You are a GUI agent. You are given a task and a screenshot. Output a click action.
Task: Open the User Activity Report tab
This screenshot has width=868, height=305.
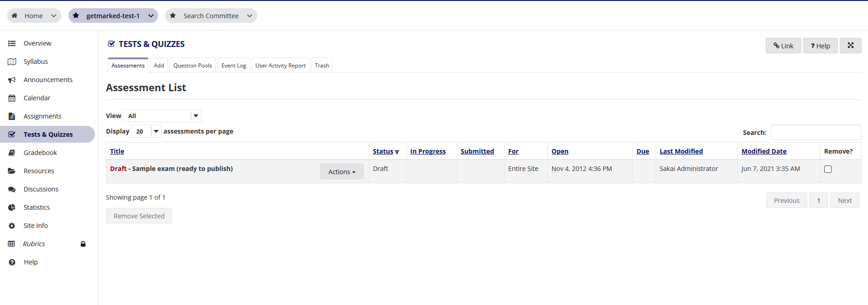280,65
